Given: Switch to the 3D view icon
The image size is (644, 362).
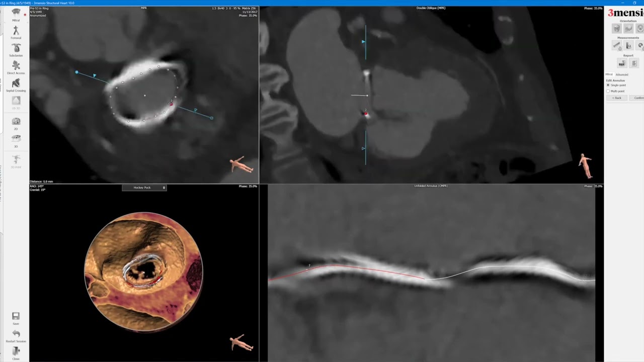Looking at the screenshot, I should 16,139.
